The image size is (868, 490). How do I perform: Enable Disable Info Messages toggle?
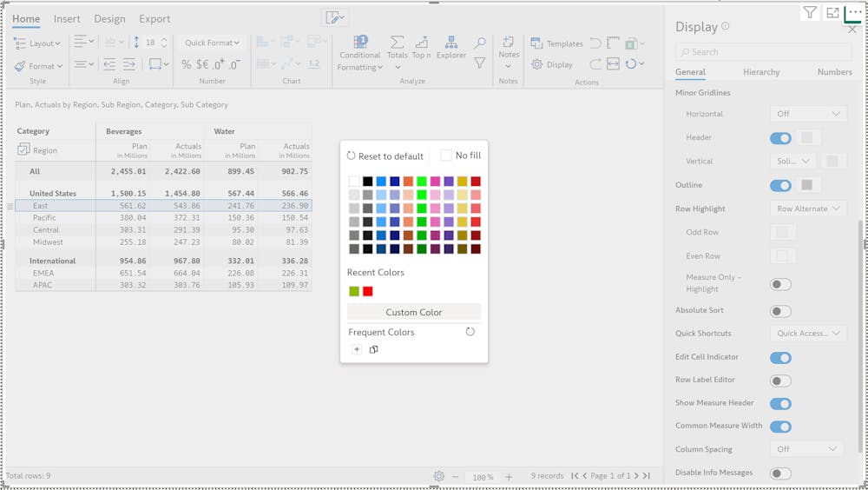[780, 473]
